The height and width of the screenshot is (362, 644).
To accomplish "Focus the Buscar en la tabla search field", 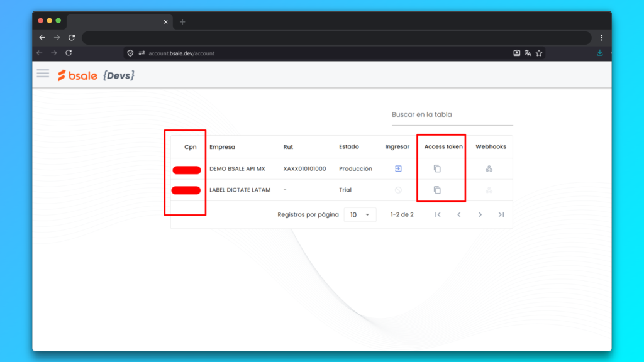I will click(x=452, y=115).
